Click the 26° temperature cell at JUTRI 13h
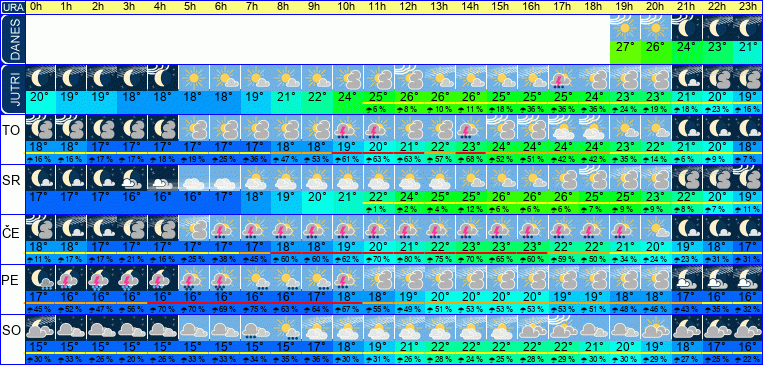This screenshot has height=365, width=763. tap(440, 96)
